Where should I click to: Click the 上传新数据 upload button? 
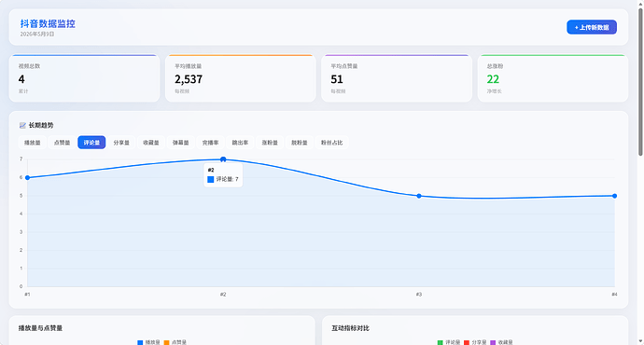coord(592,27)
